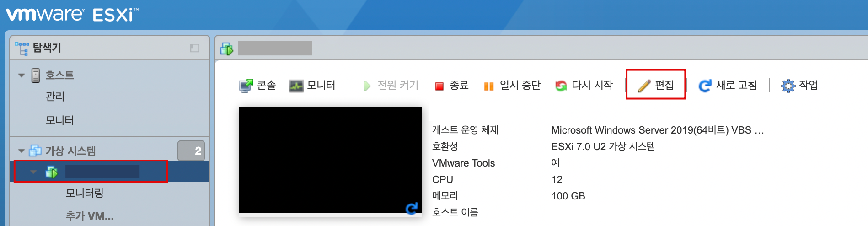Click 작업 toolbar label
Image resolution: width=868 pixels, height=226 pixels.
[x=809, y=85]
